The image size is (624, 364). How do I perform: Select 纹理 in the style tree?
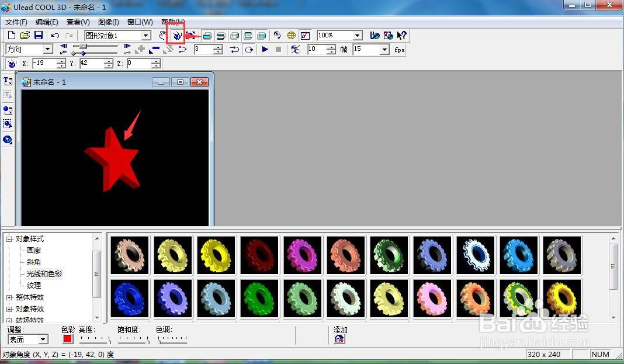click(34, 285)
